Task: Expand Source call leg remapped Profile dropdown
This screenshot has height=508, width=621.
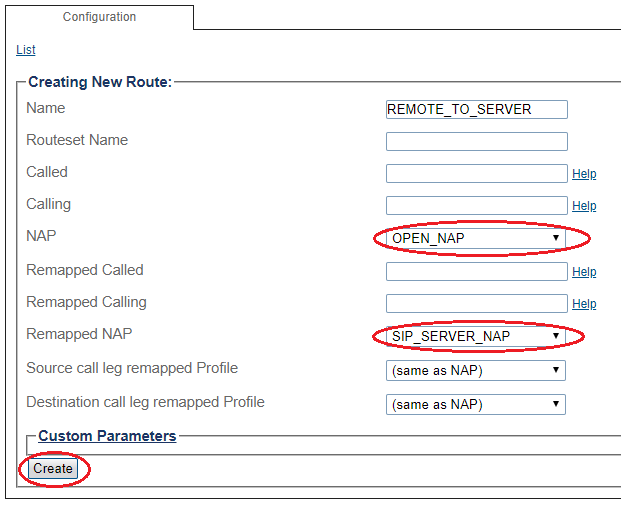Action: 476,371
